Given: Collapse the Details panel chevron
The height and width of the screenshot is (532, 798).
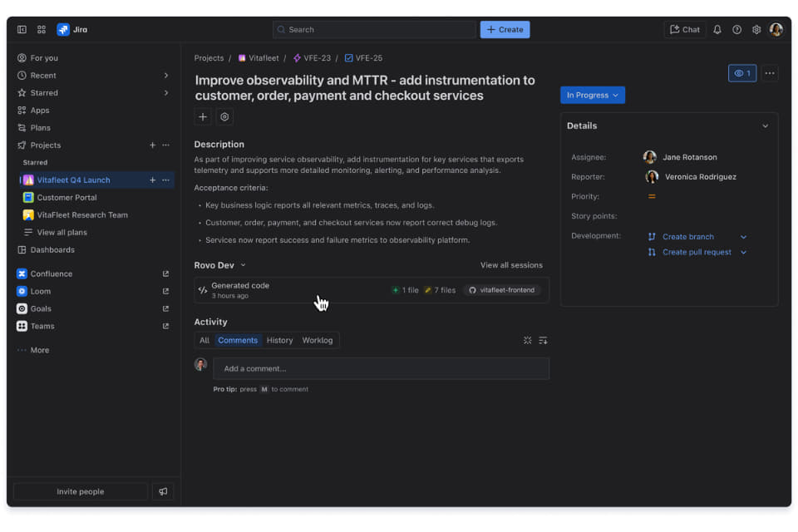Looking at the screenshot, I should [765, 126].
